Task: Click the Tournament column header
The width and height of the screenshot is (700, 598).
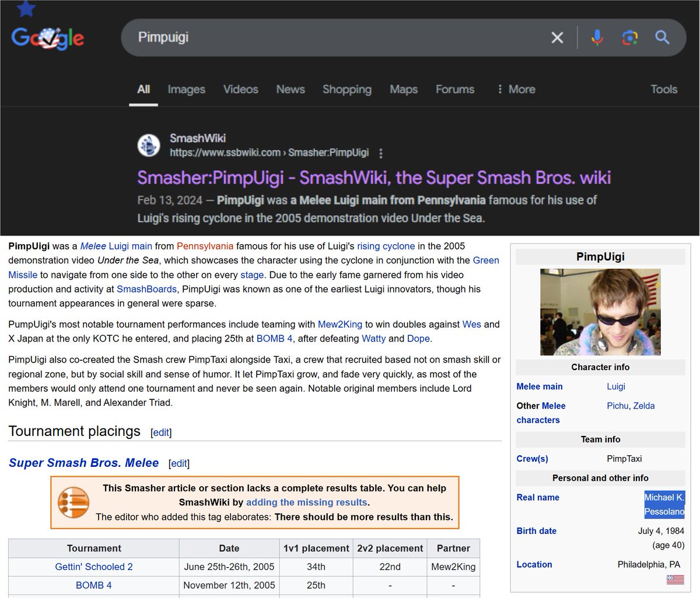Action: coord(94,548)
